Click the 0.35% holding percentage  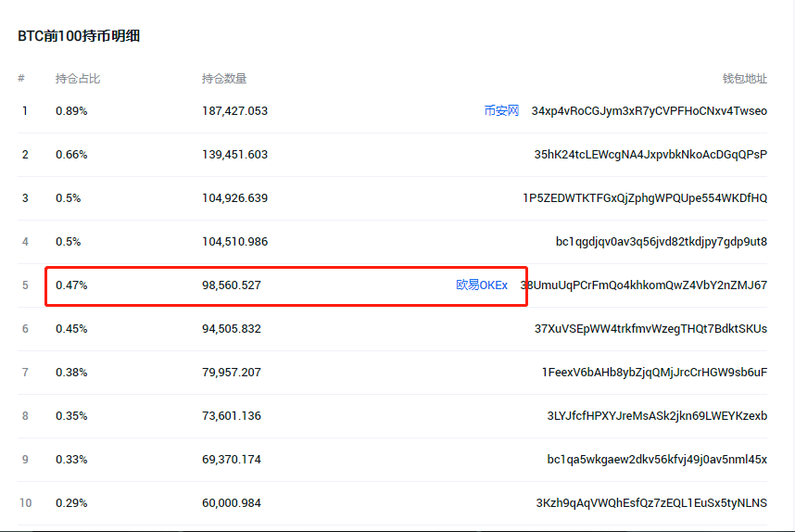pos(71,416)
